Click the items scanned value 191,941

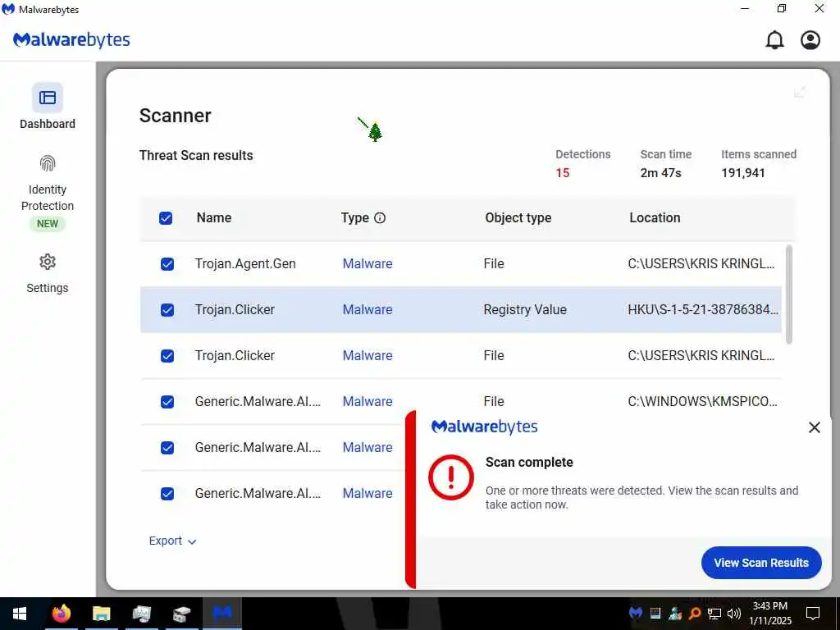pyautogui.click(x=743, y=173)
